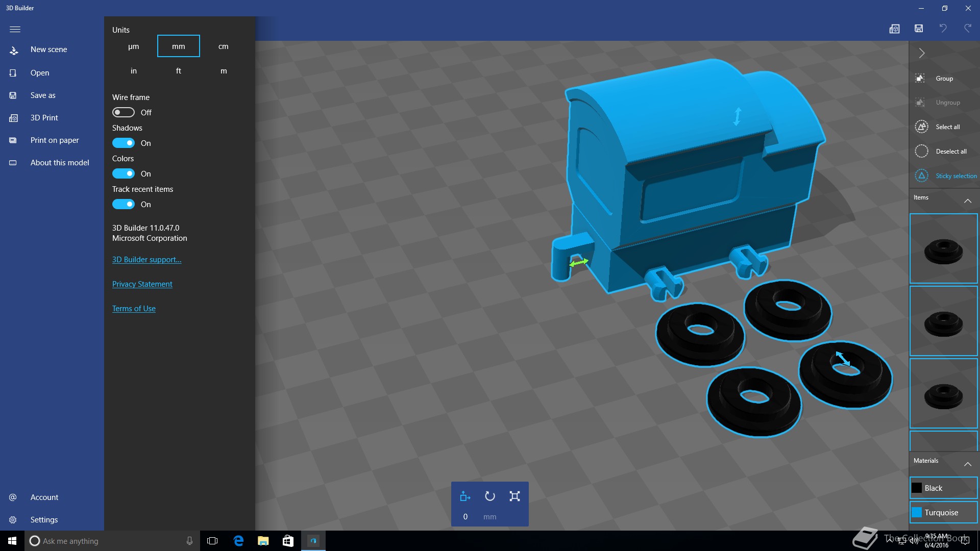This screenshot has width=980, height=551.
Task: Select the Scale tool in bottom toolbar
Action: coord(514,496)
